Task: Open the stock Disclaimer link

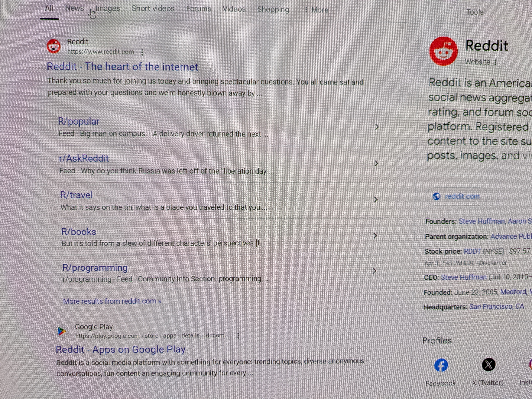Action: point(493,263)
